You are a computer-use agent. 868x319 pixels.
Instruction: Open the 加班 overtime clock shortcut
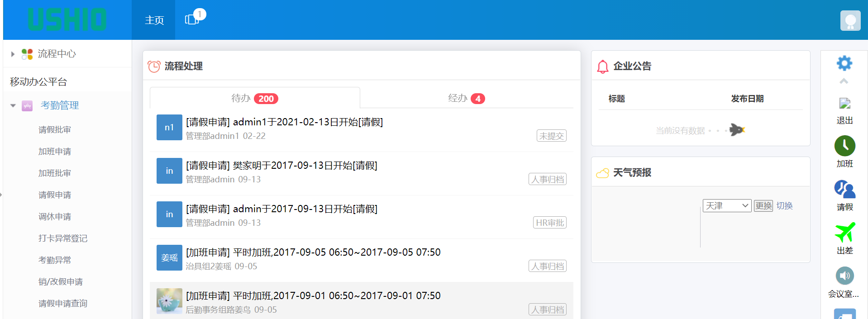pos(844,146)
